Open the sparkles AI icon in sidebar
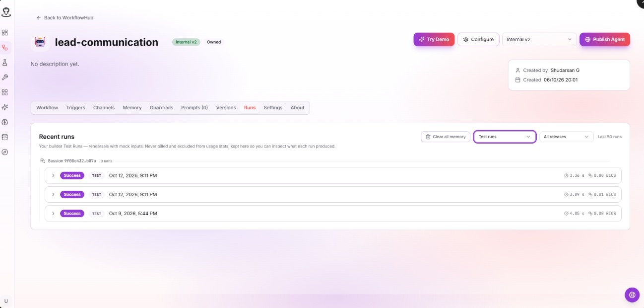Viewport: 644px width, 308px height. point(5,107)
